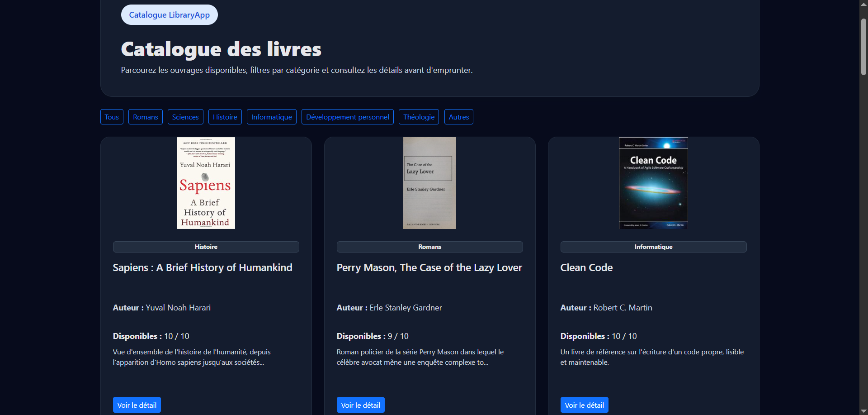Click the Catalogue LibraryApp badge
This screenshot has width=868, height=415.
coord(169,15)
